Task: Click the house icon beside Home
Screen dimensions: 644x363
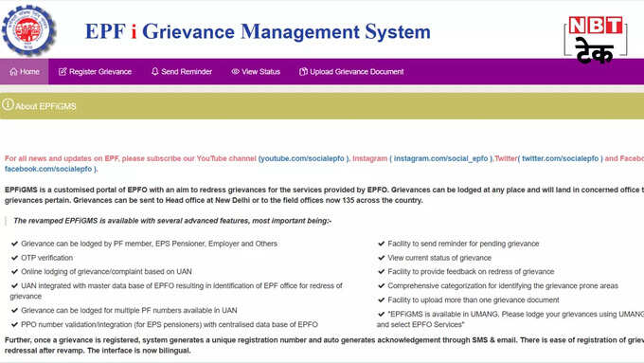Action: (13, 71)
